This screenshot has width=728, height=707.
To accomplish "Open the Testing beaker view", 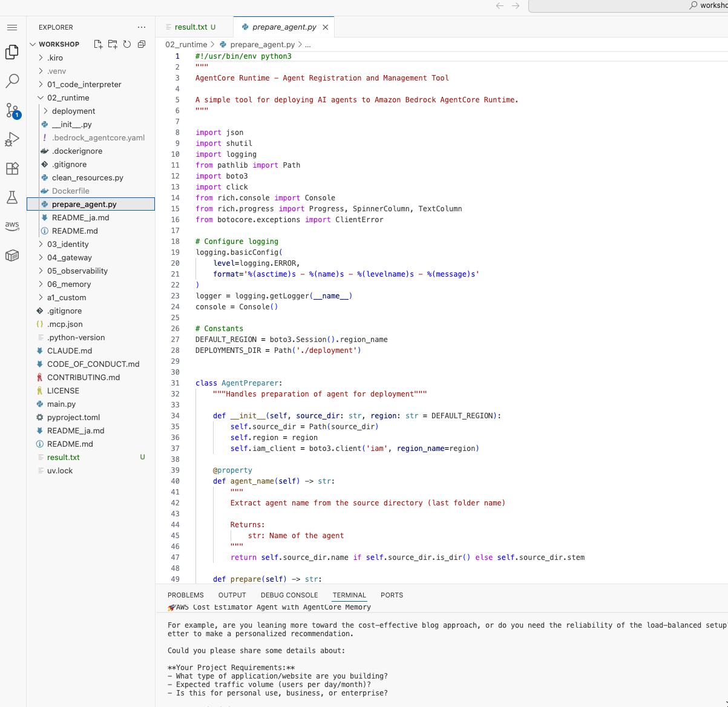I will pyautogui.click(x=11, y=197).
